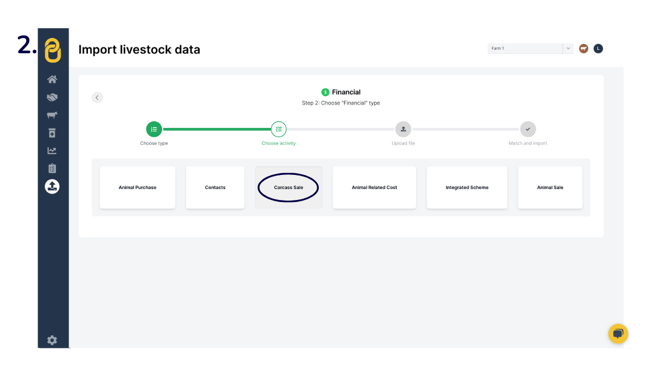This screenshot has height=376, width=670.
Task: Select the Contacts card
Action: coord(215,188)
